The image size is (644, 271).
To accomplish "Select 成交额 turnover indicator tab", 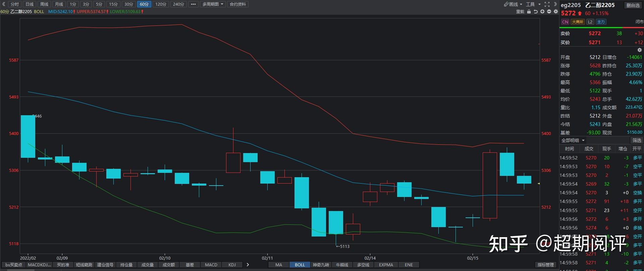I will point(169,265).
